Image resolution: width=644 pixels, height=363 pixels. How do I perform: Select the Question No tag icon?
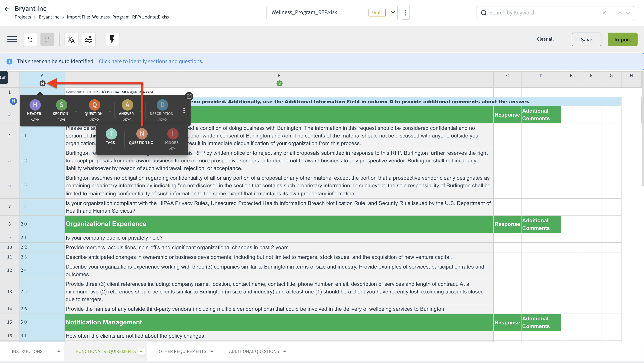click(x=142, y=134)
